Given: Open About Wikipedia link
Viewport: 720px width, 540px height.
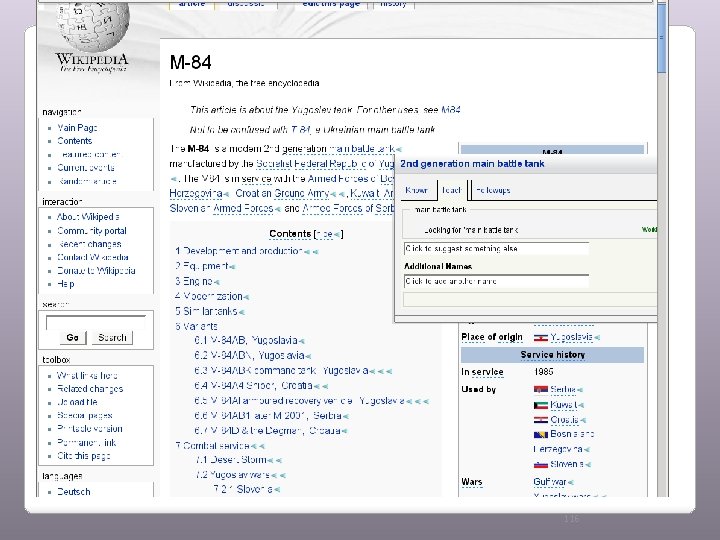Looking at the screenshot, I should 88,217.
